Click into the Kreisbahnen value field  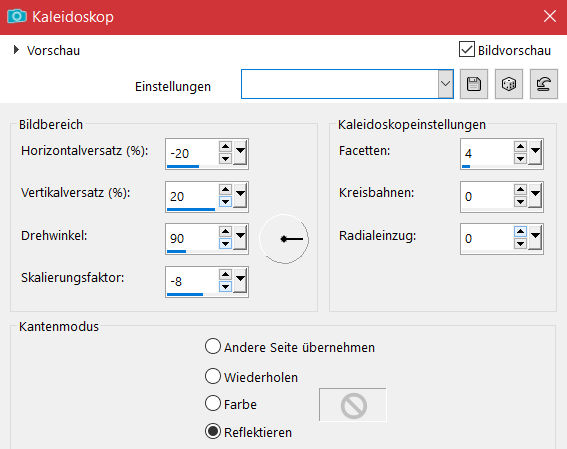click(487, 196)
